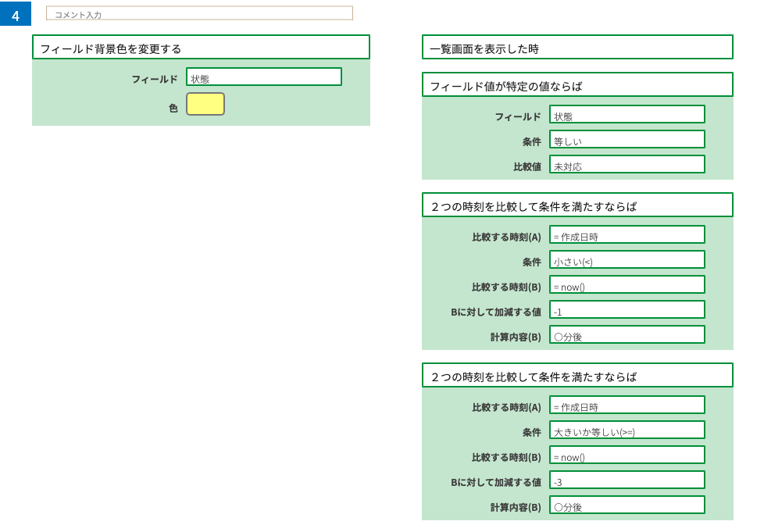Viewport: 764px width, 532px height.
Task: Click the -1 offset value field
Action: coord(627,310)
